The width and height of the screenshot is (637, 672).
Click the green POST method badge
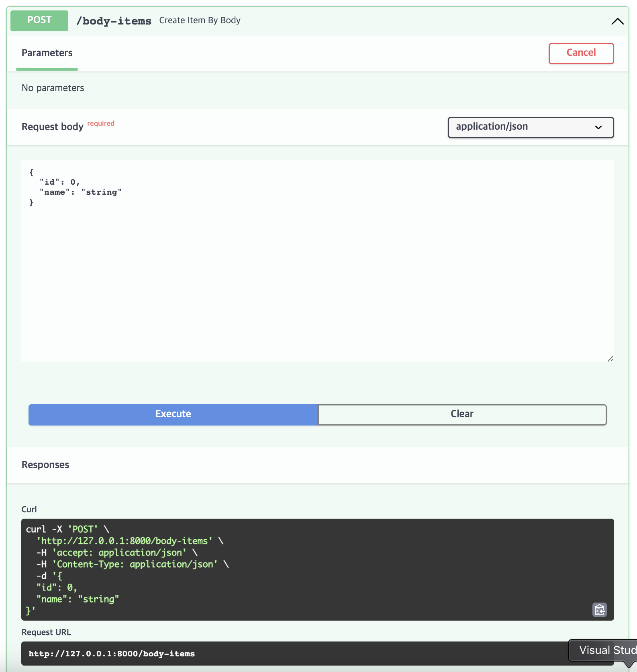tap(39, 20)
